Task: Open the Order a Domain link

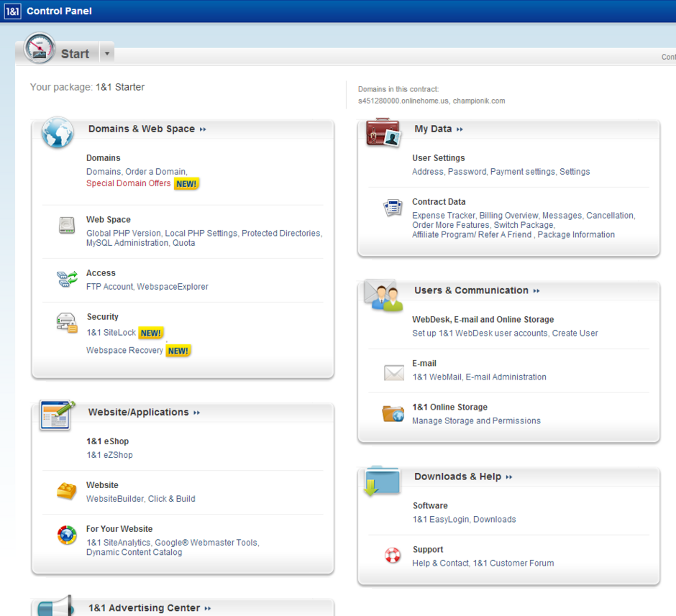Action: [x=155, y=172]
